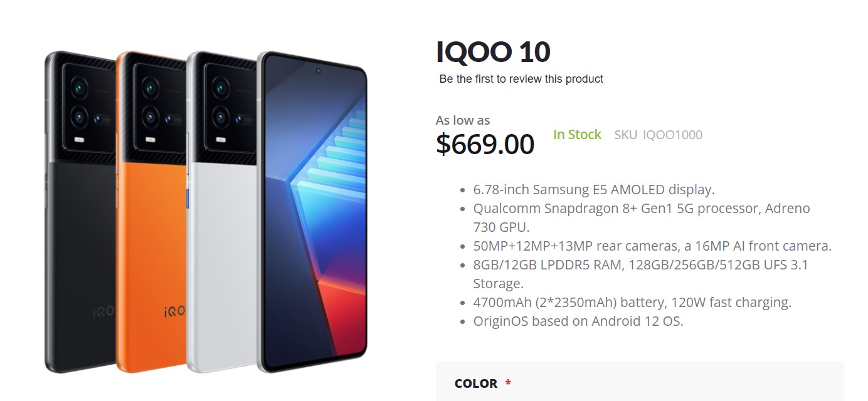868x401 pixels.
Task: Select the COLOR section heading
Action: pyautogui.click(x=477, y=383)
